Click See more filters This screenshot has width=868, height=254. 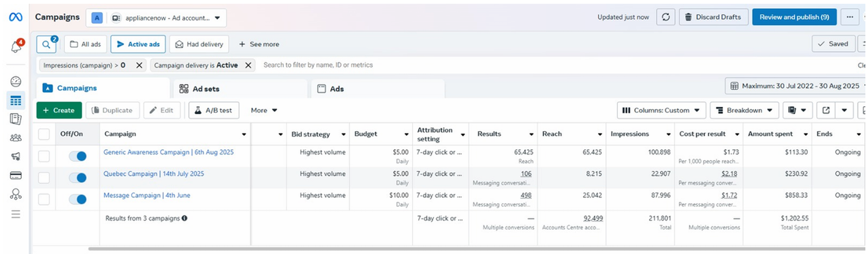259,44
